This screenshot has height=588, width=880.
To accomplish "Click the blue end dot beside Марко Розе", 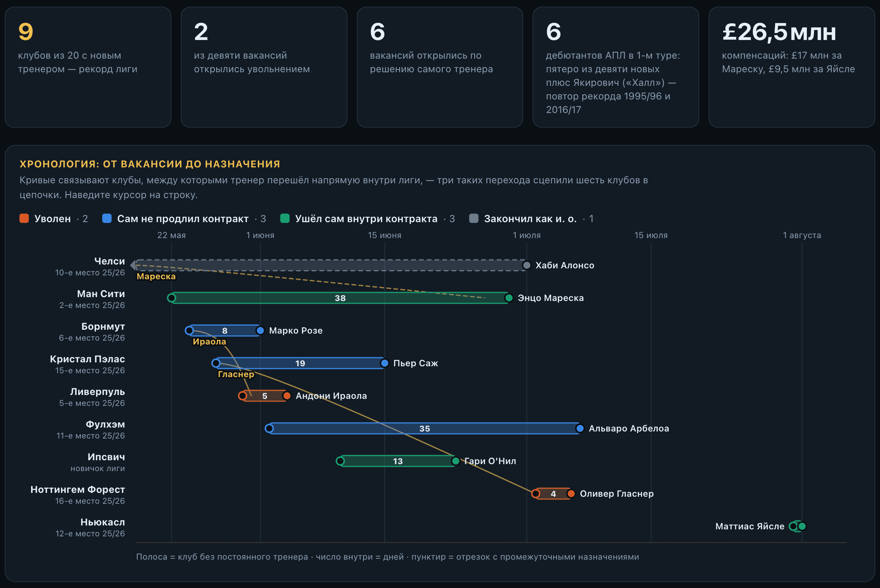I will [260, 331].
